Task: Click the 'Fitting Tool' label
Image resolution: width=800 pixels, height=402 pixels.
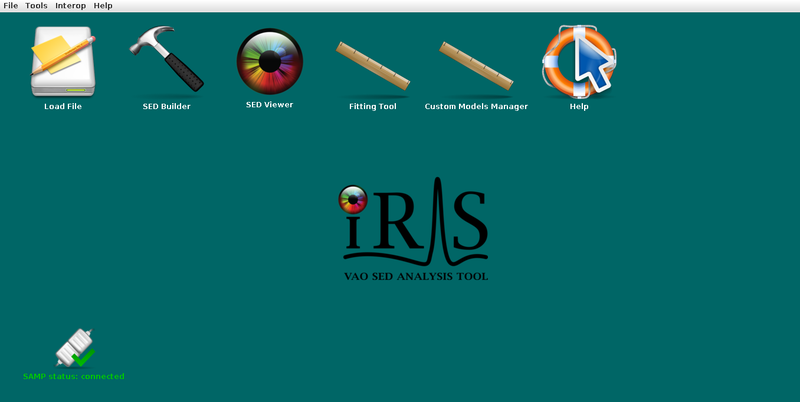Action: (x=372, y=106)
